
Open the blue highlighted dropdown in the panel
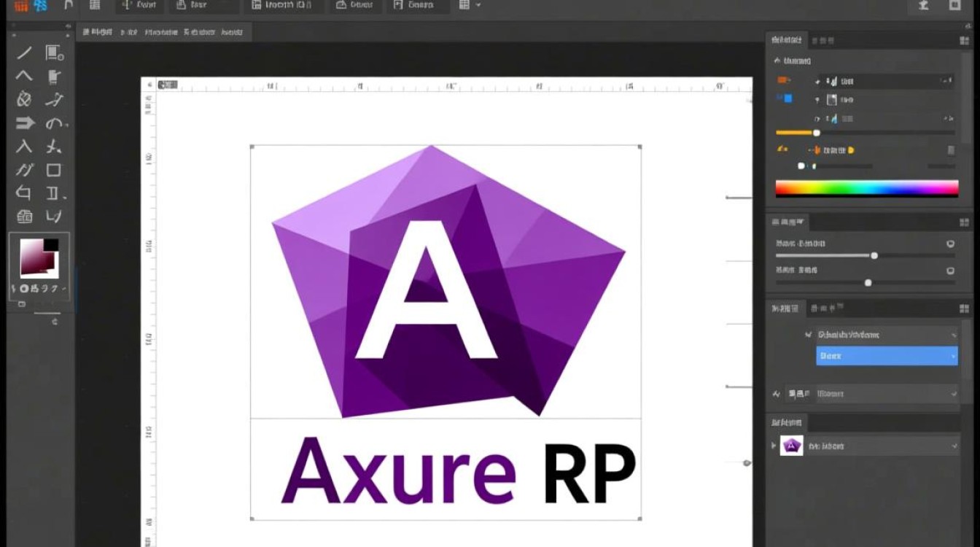[887, 356]
